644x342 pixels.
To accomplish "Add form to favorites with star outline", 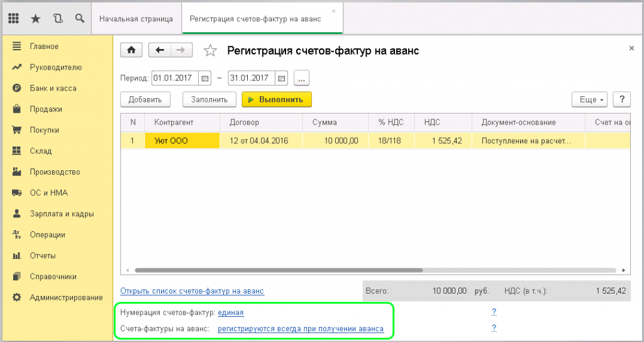I will 211,51.
